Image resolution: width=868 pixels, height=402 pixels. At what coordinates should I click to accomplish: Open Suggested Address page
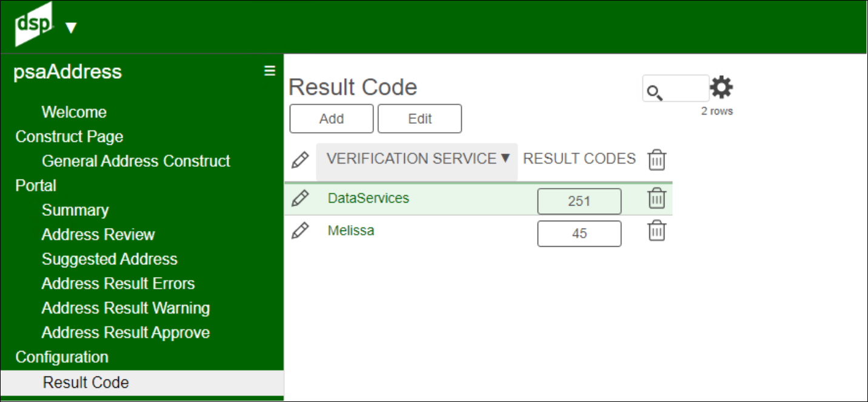(110, 260)
